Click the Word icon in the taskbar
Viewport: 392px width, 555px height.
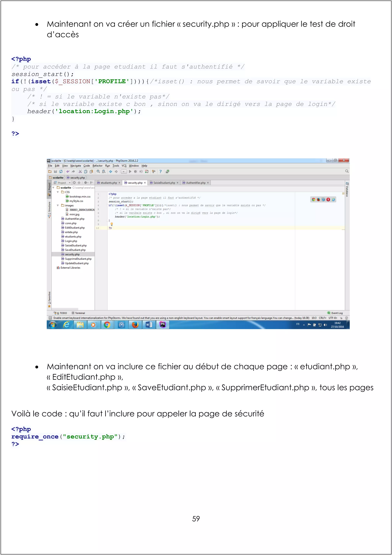click(x=149, y=325)
